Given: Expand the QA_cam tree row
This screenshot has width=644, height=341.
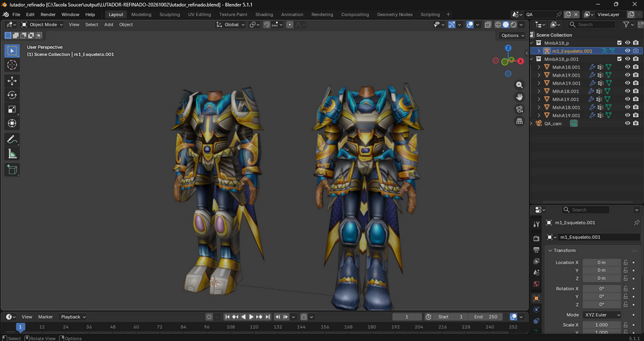Looking at the screenshot, I should pos(532,123).
